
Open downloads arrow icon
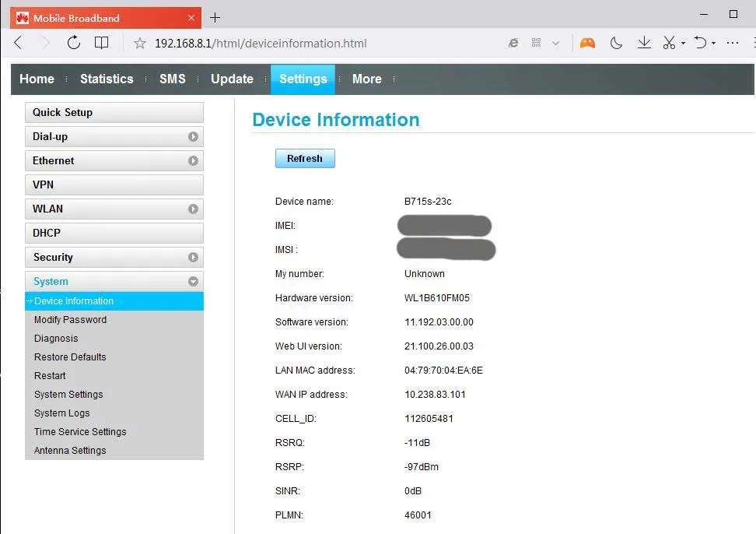coord(644,43)
